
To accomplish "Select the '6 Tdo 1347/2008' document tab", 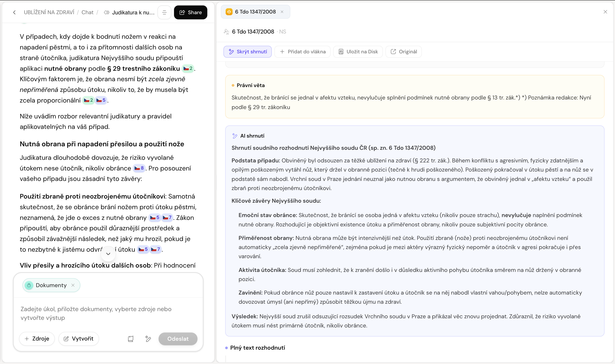I will [255, 12].
